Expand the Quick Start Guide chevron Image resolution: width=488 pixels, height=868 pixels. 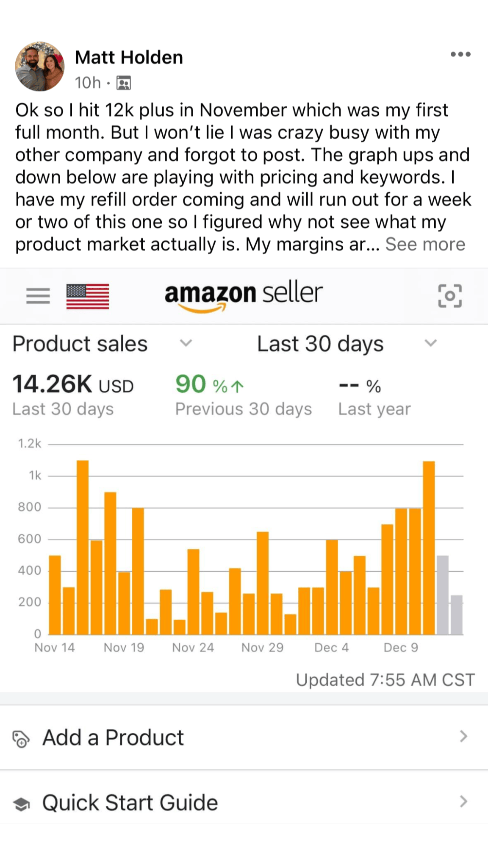pyautogui.click(x=463, y=801)
